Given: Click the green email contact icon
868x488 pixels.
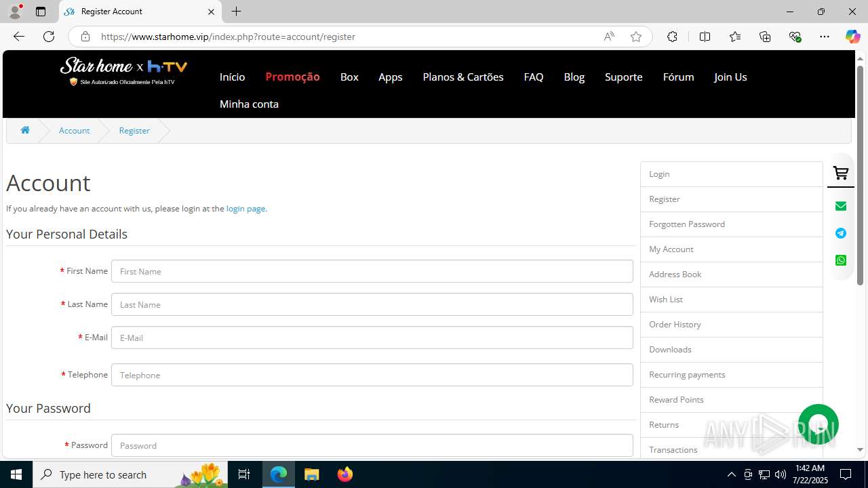Looking at the screenshot, I should tap(841, 206).
